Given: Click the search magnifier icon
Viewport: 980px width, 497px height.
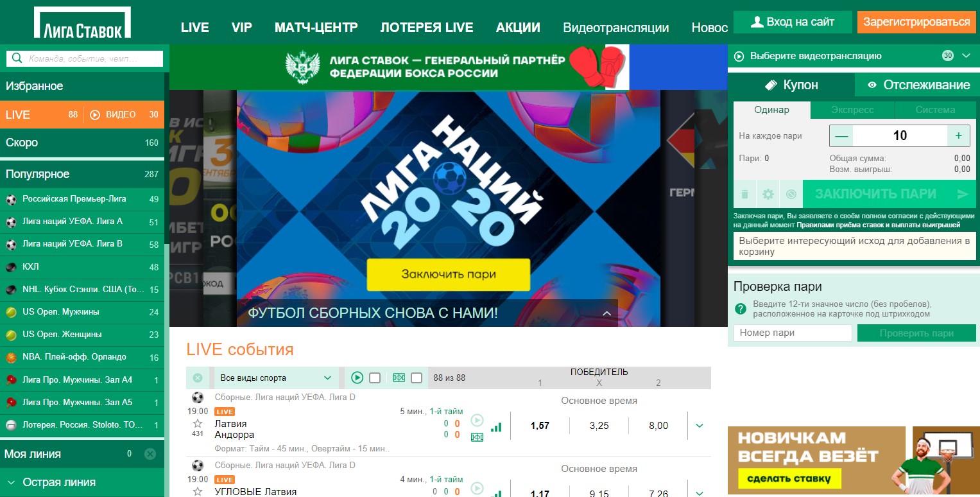Looking at the screenshot, I should tap(17, 59).
